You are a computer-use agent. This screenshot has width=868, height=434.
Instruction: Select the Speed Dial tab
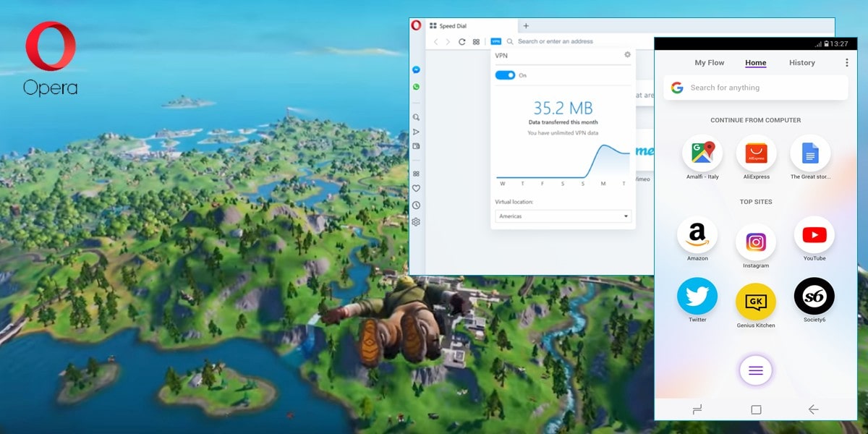pos(470,26)
